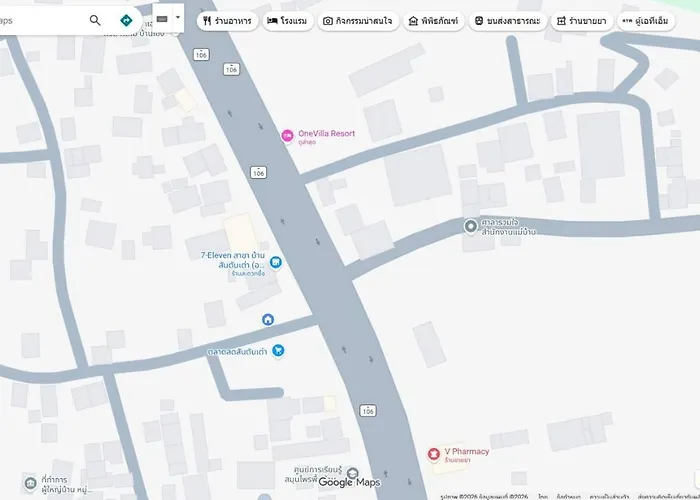Screen dimensions: 700x500
Task: Click the herbal learning center marker
Action: pos(353,472)
